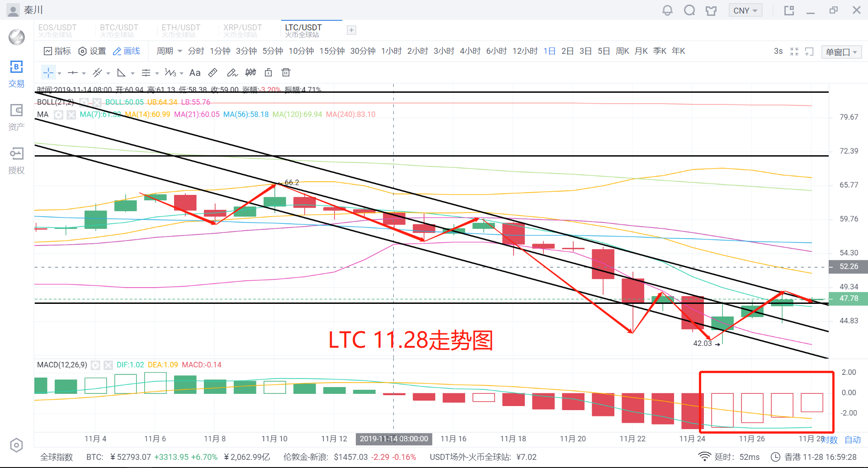The image size is (868, 468).
Task: Click the 47.78 current price label
Action: point(848,298)
